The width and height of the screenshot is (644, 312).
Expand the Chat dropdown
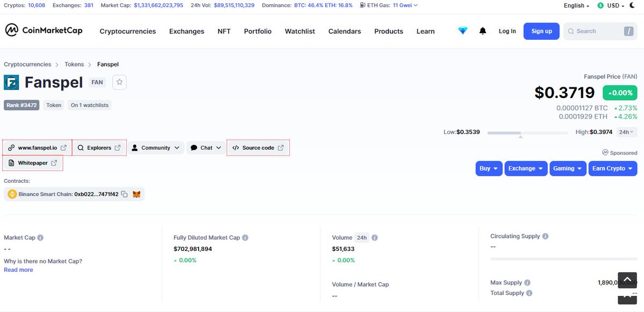point(206,148)
